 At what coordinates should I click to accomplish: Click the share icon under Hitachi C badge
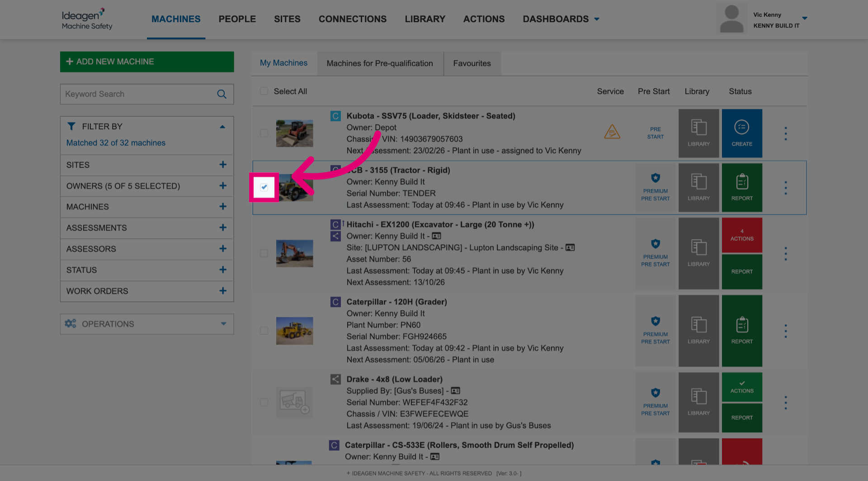point(335,236)
